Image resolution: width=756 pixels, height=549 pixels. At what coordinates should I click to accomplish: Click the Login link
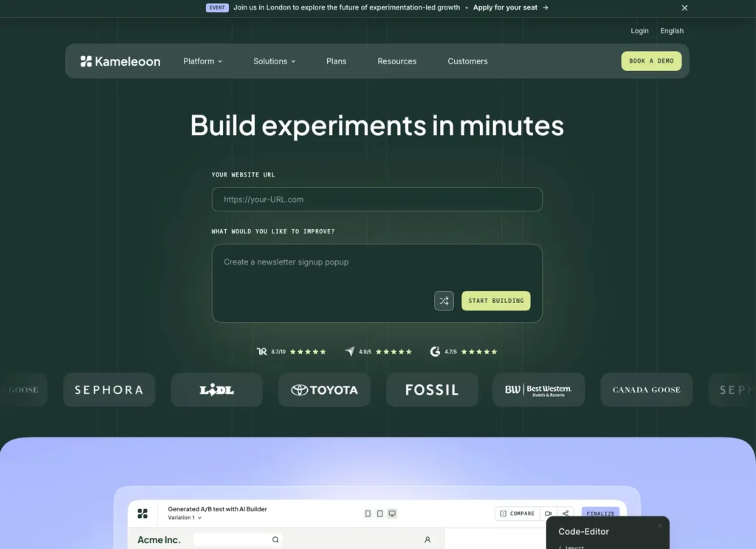[639, 31]
